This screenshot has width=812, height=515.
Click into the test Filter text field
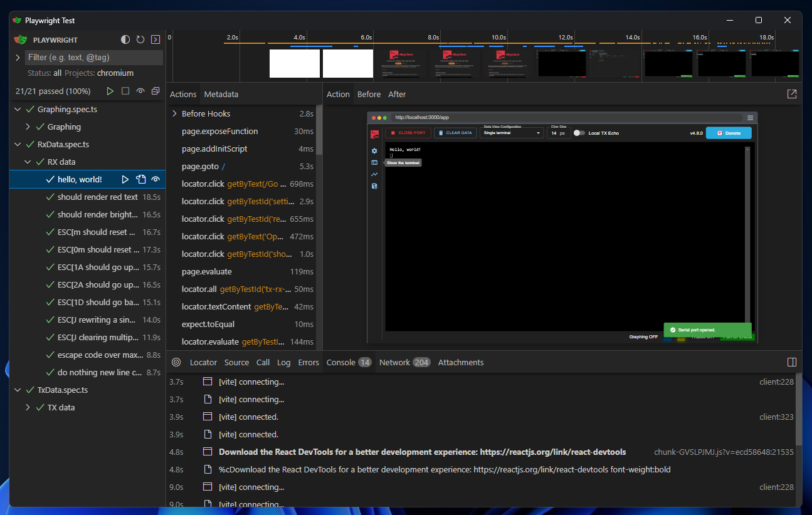(x=94, y=57)
